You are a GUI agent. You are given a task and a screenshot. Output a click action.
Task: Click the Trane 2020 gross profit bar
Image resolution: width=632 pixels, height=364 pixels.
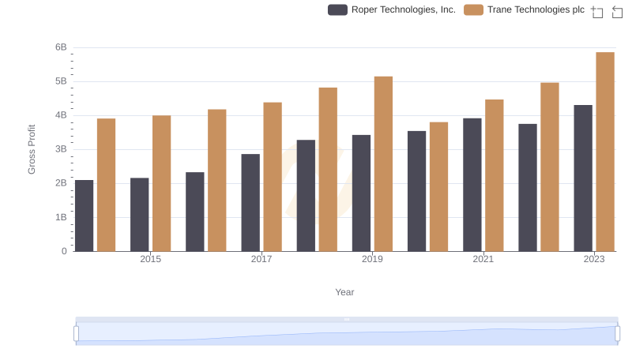(x=438, y=187)
